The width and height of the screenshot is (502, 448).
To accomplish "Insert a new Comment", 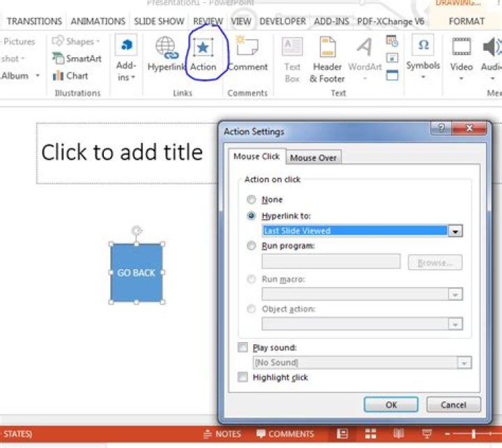I will 248,54.
